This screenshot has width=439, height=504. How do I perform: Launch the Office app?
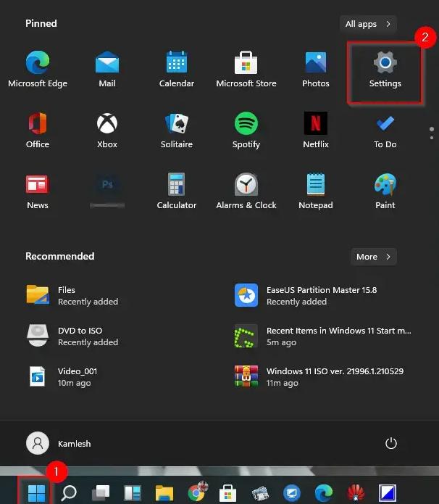tap(38, 130)
